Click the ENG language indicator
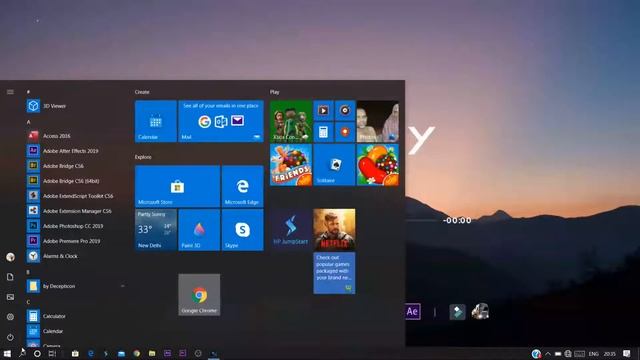Viewport: 640px width, 360px height. [594, 354]
